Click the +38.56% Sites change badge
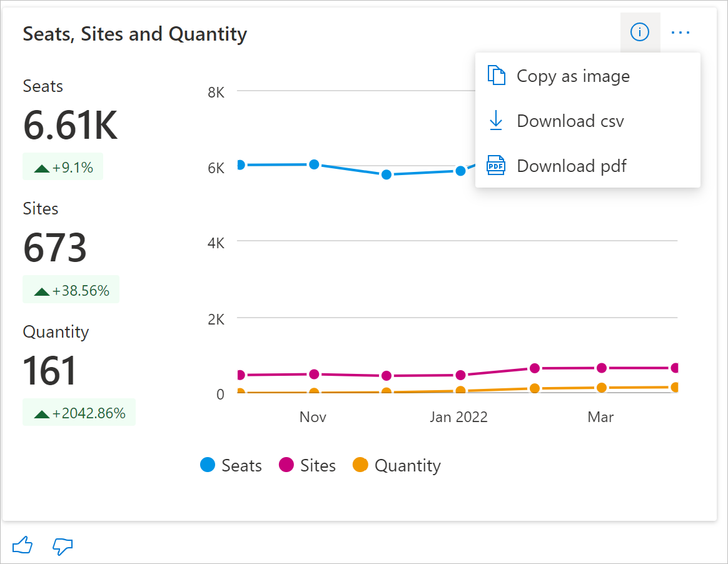Image resolution: width=728 pixels, height=564 pixels. 71,290
